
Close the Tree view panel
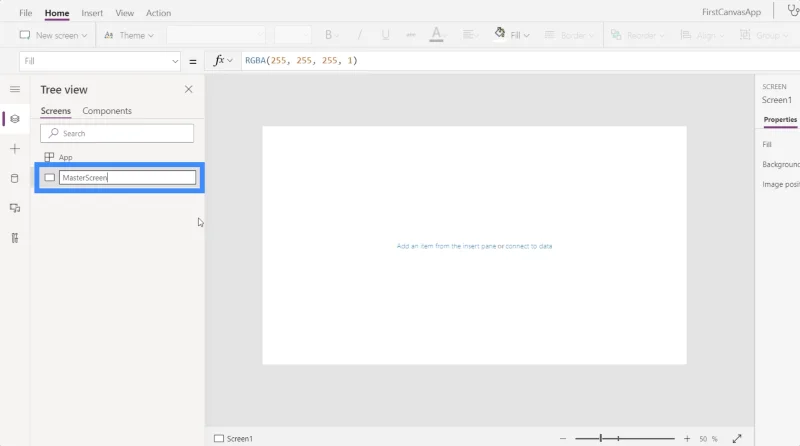point(189,89)
